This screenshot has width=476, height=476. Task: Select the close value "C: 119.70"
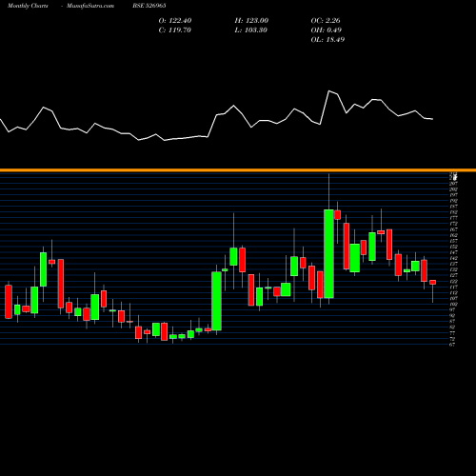click(175, 30)
